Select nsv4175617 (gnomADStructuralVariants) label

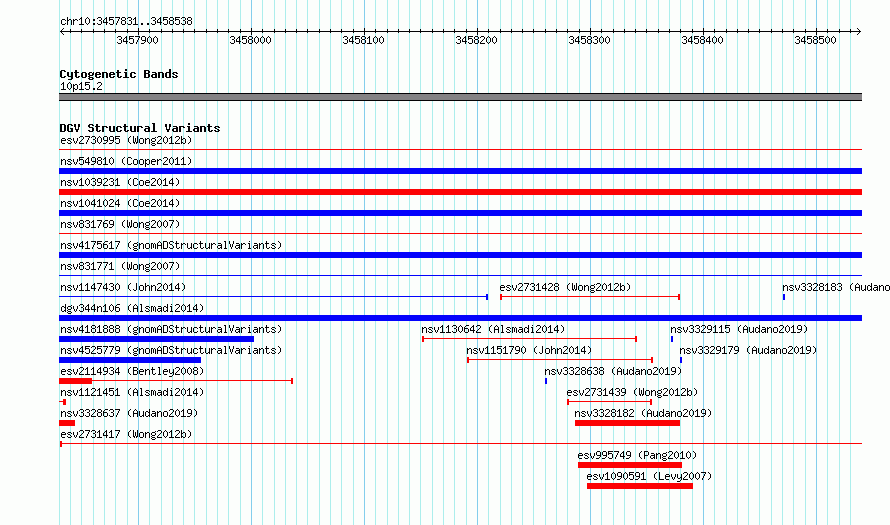(171, 245)
